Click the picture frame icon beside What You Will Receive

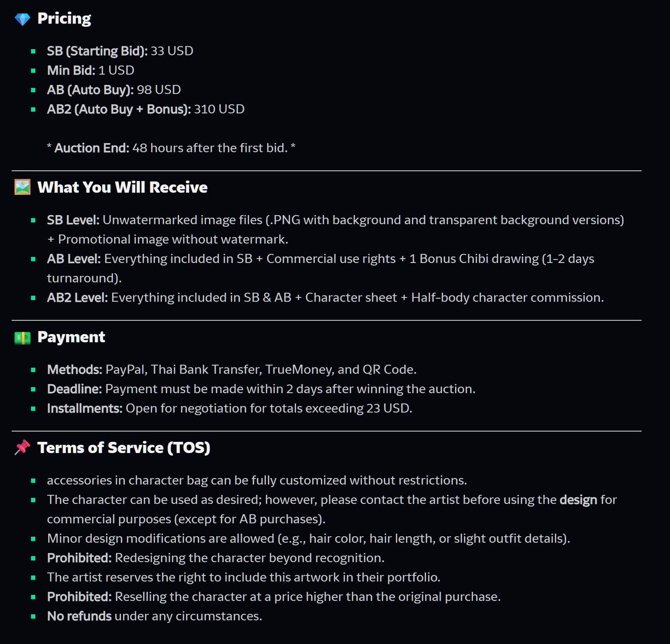pyautogui.click(x=22, y=188)
